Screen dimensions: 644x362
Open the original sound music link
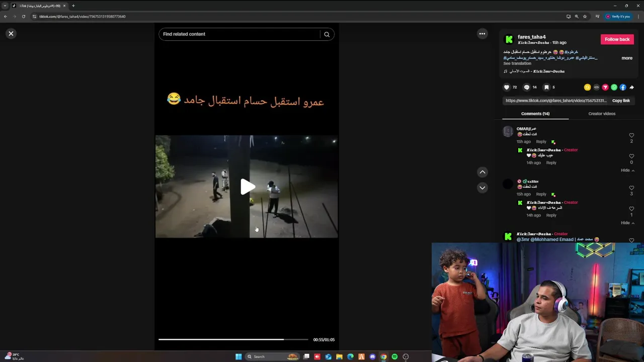[x=534, y=71]
